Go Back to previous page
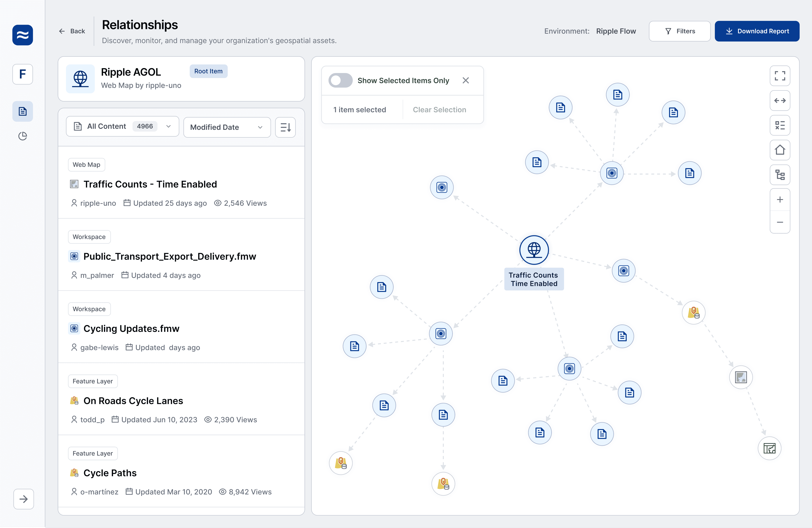This screenshot has height=528, width=812. 72,31
